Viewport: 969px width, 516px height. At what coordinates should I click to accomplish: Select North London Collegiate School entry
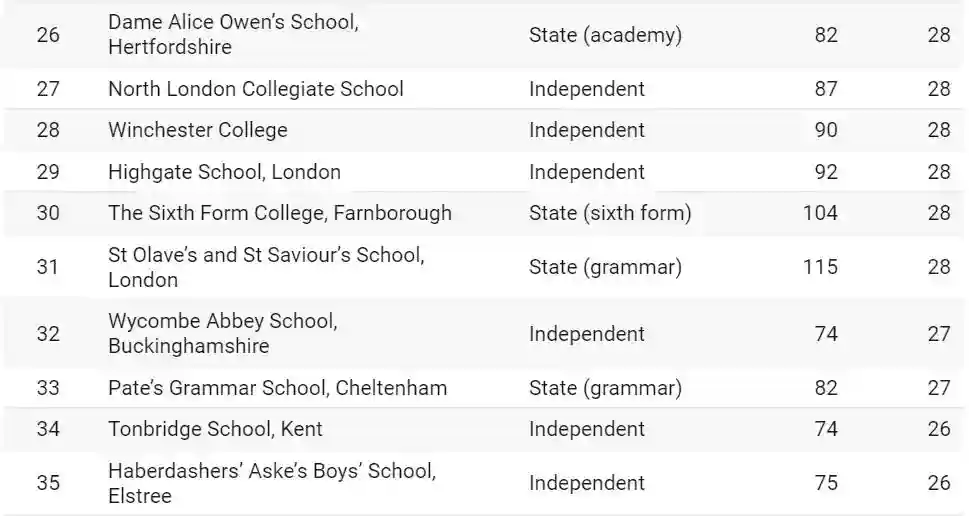[x=256, y=89]
